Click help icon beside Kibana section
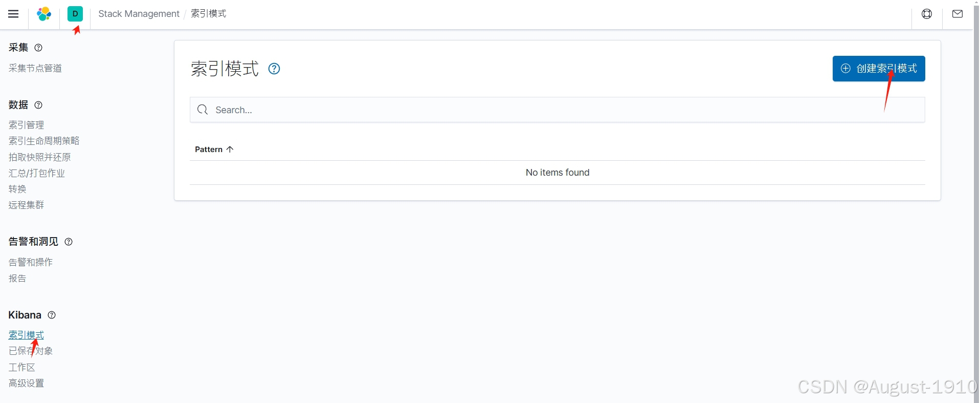Viewport: 980px width, 403px height. coord(52,315)
